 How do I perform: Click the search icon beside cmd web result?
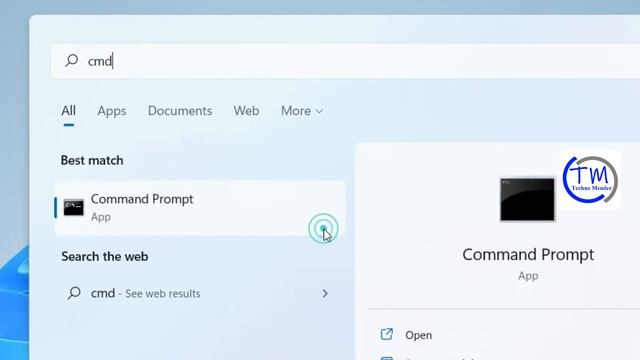(74, 293)
